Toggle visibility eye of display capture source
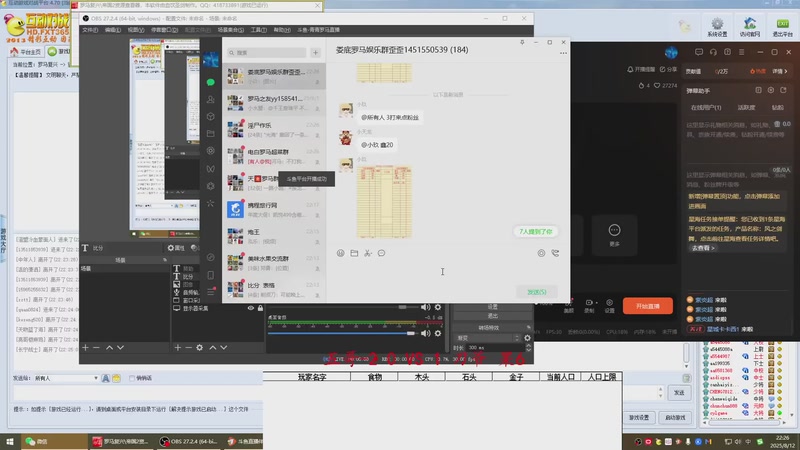This screenshot has width=800, height=450. pyautogui.click(x=251, y=308)
